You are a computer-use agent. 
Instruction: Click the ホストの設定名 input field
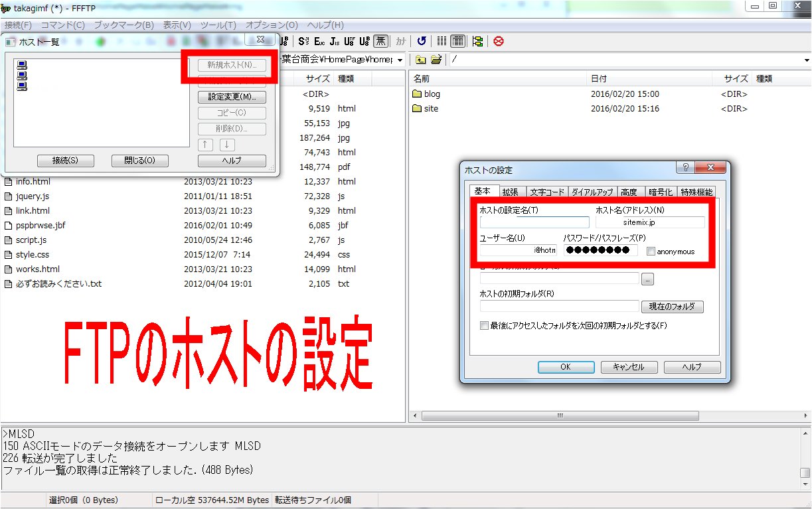[534, 222]
